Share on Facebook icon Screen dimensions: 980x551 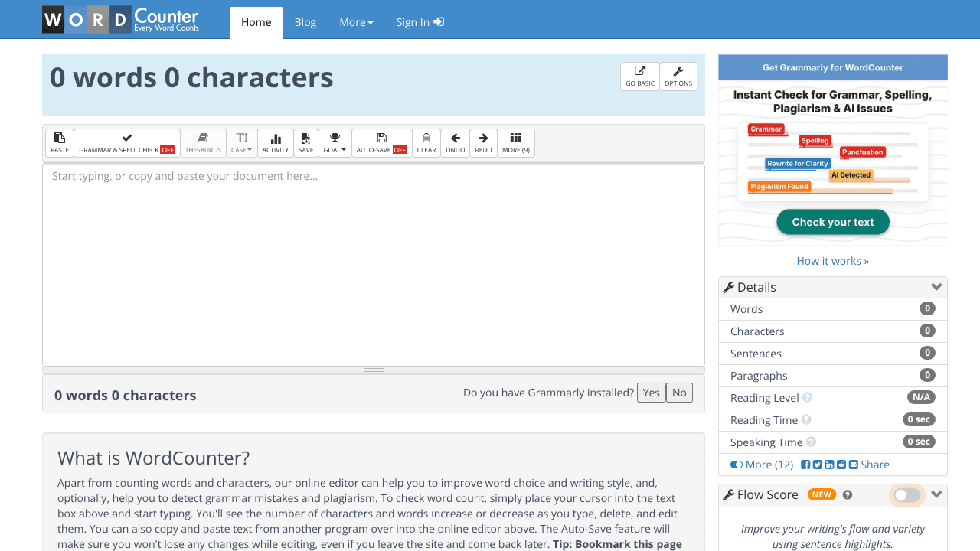(x=805, y=465)
